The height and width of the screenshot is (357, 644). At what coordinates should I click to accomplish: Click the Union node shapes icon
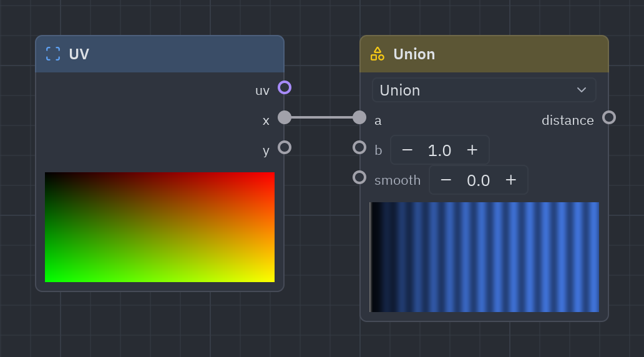pos(377,54)
